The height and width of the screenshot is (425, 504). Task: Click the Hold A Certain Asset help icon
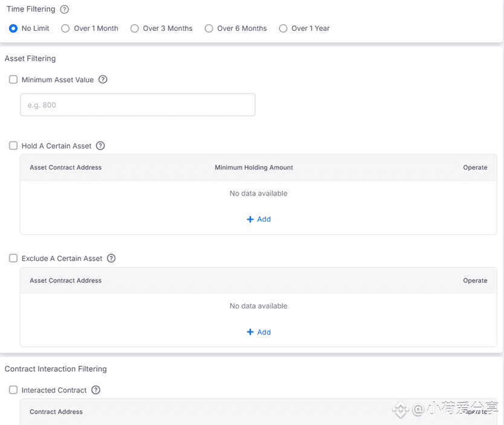point(100,145)
